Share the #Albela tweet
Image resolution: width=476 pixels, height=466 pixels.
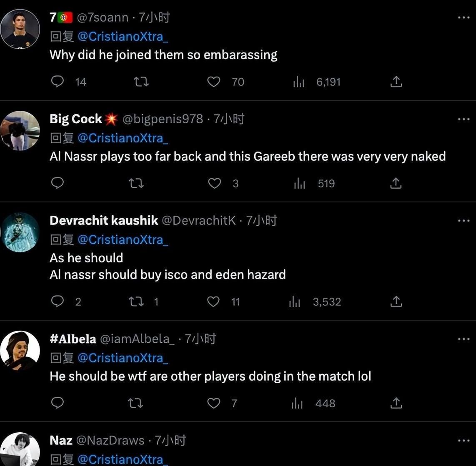(x=396, y=403)
